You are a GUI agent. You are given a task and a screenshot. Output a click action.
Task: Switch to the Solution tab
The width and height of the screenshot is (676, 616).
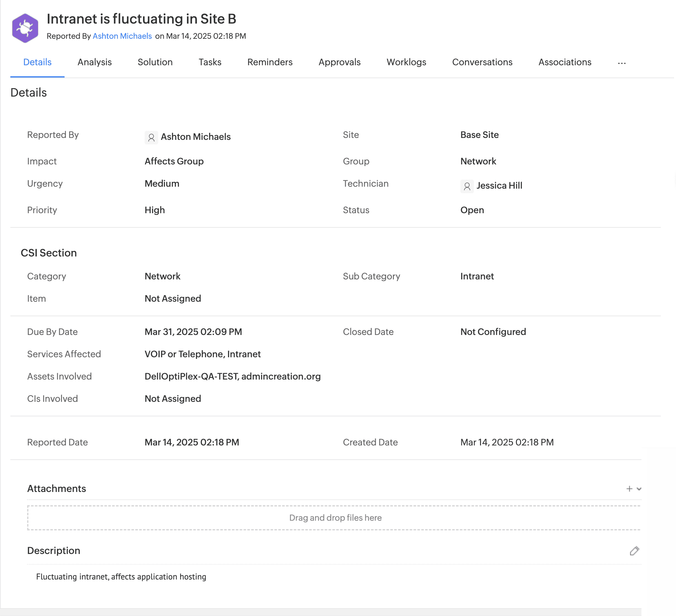pyautogui.click(x=155, y=62)
